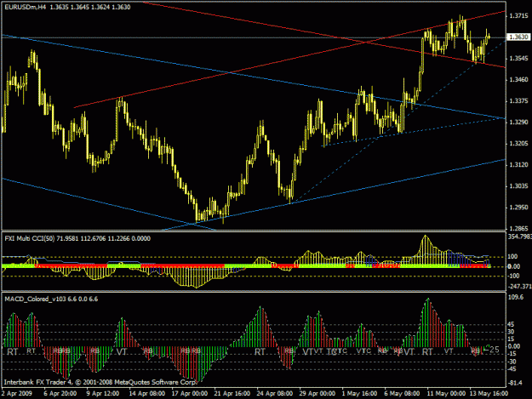The width and height of the screenshot is (532, 399).
Task: Click the 2 Apr 2009 date label
Action: point(17,394)
